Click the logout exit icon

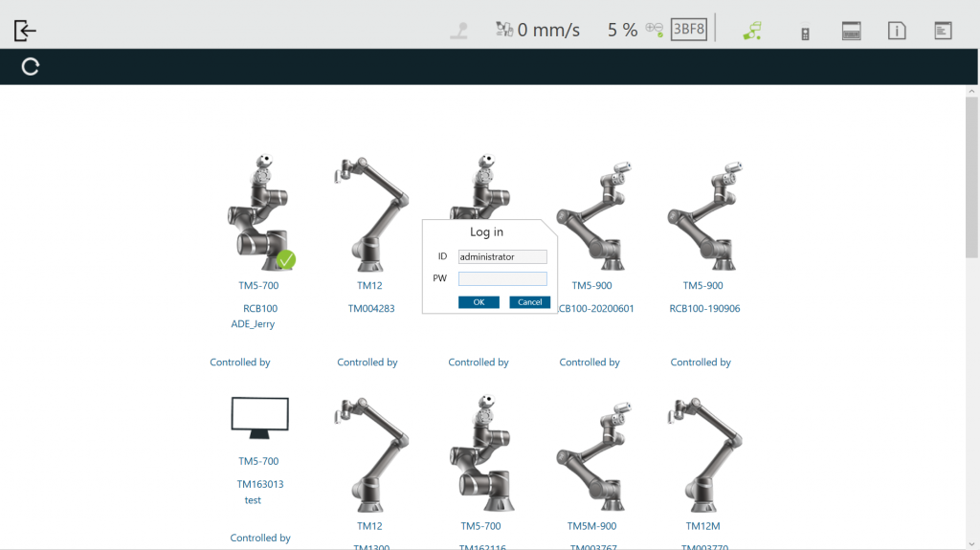(x=25, y=30)
